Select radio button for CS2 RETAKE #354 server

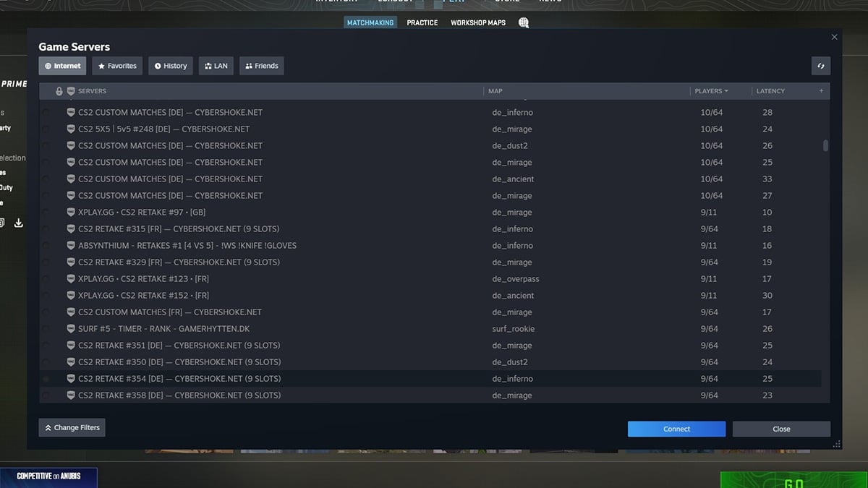(x=46, y=378)
